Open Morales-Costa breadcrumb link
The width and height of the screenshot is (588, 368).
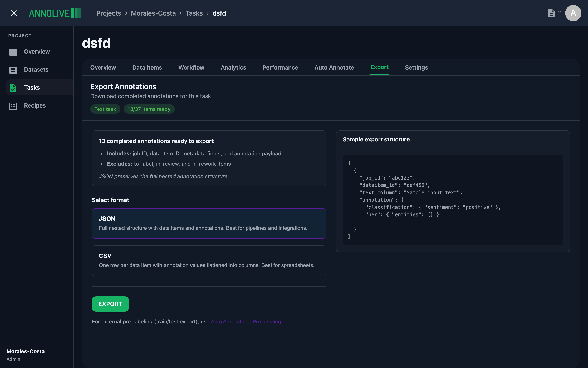[x=153, y=13]
